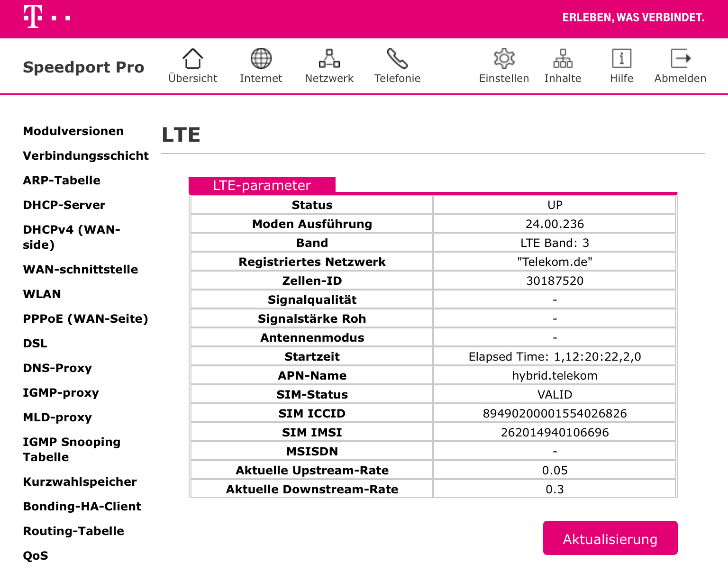728x572 pixels.
Task: Click the Aktuelle Downstream-Rate label
Action: pyautogui.click(x=312, y=490)
